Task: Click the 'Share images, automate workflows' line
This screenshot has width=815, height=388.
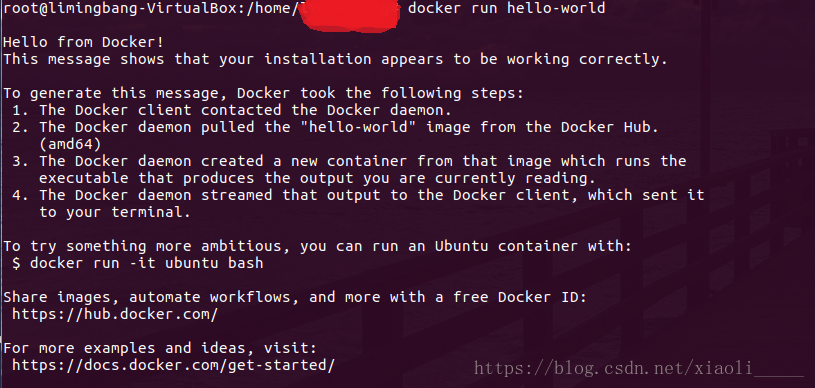Action: [x=295, y=297]
